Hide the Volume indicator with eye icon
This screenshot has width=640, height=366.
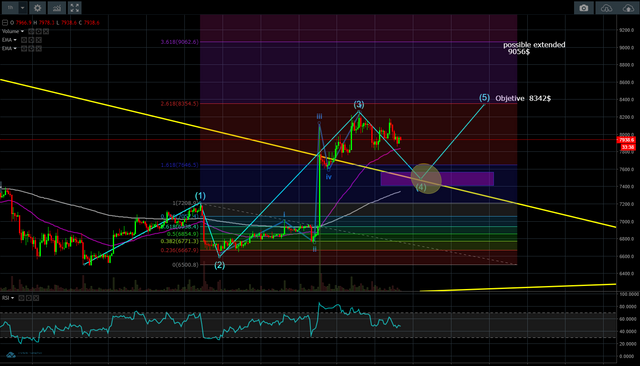(x=31, y=31)
